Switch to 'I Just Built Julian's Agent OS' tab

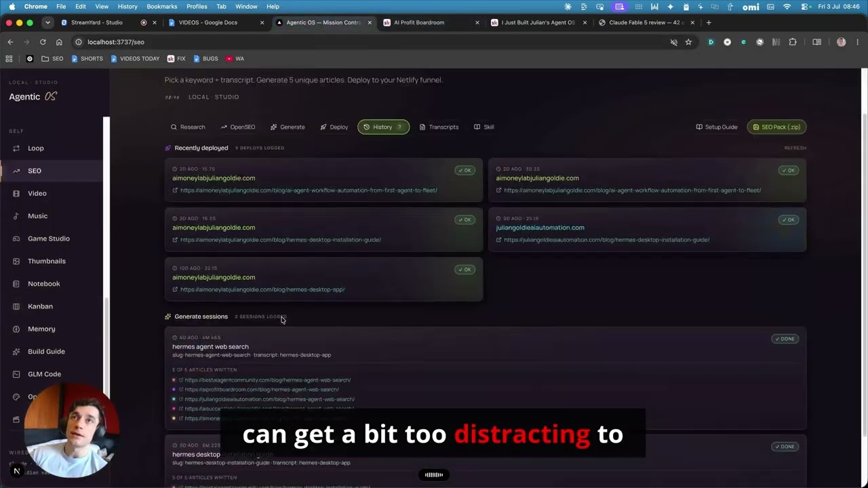point(538,22)
